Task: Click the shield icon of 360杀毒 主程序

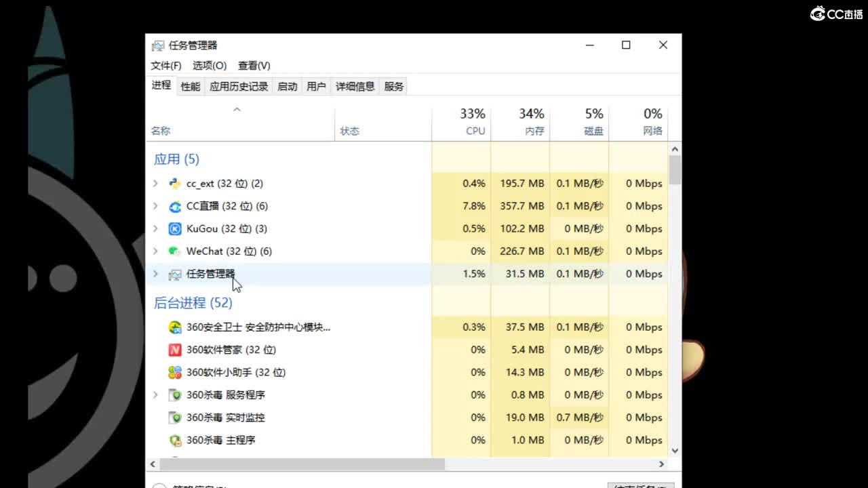Action: click(175, 440)
